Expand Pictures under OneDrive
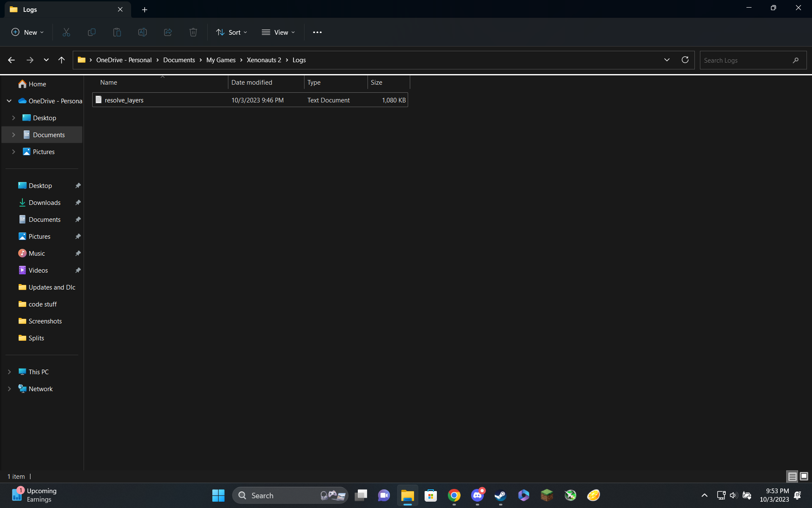Viewport: 812px width, 508px height. 14,152
